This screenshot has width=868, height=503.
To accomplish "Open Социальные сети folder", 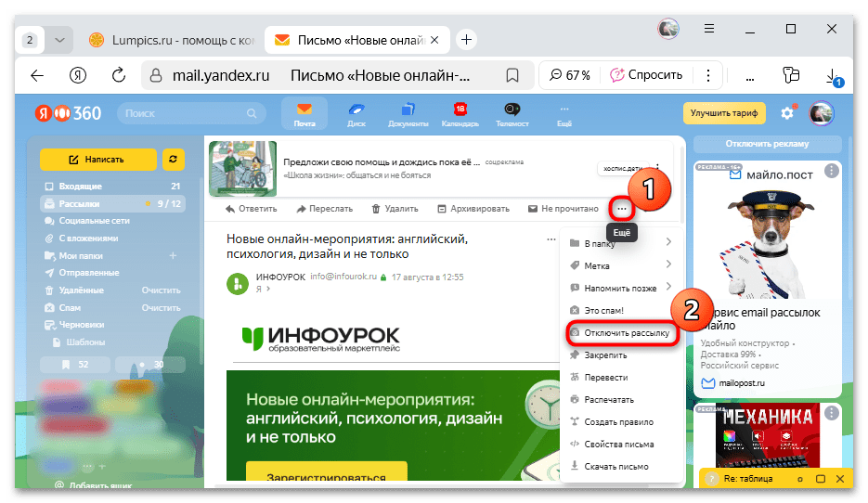I will (112, 221).
